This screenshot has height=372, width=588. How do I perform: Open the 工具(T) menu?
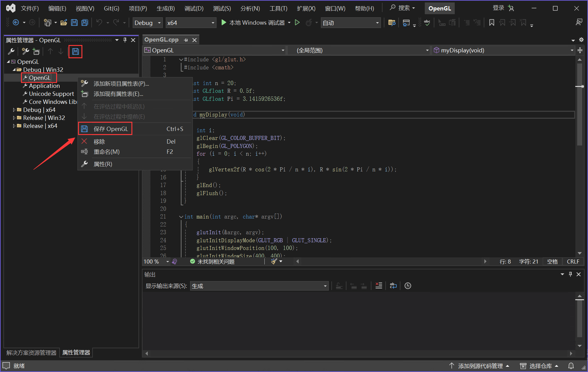(278, 8)
